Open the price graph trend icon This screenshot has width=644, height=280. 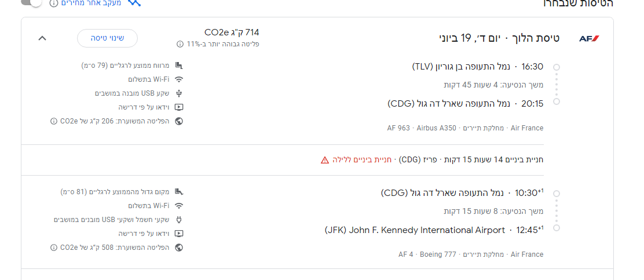point(135,3)
